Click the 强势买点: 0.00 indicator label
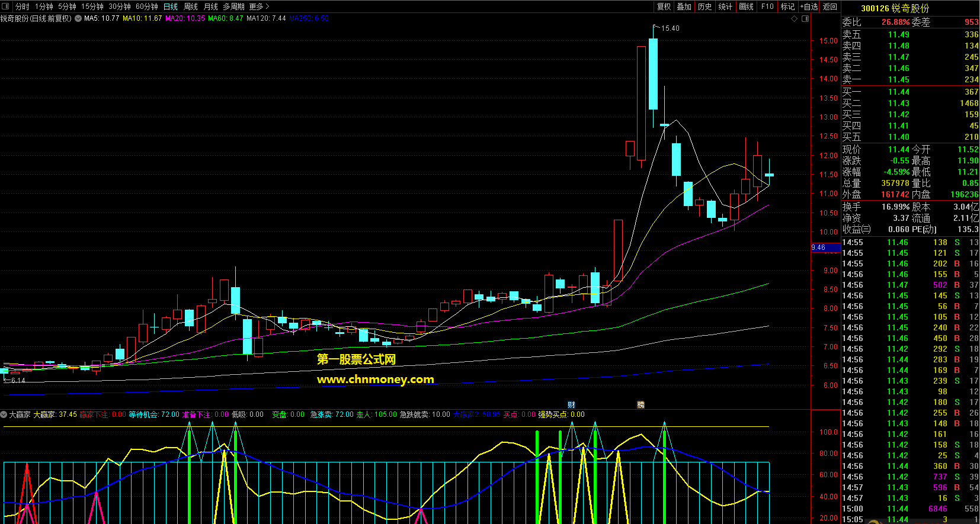 (561, 414)
